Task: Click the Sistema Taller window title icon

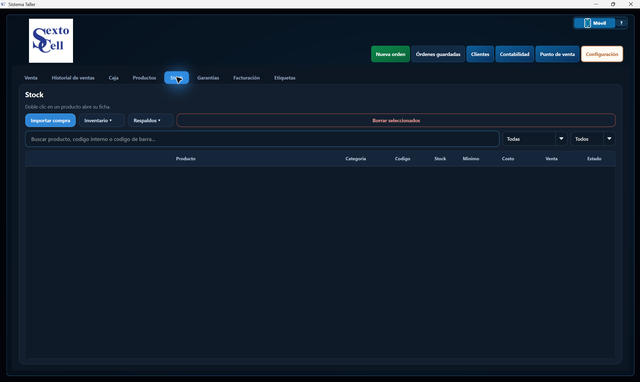Action: pyautogui.click(x=3, y=4)
